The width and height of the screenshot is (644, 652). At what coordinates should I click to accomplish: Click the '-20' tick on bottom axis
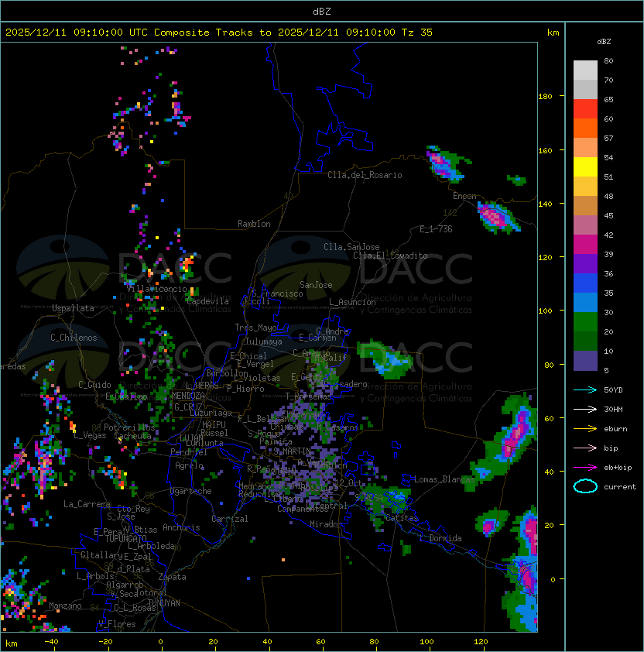tap(105, 642)
